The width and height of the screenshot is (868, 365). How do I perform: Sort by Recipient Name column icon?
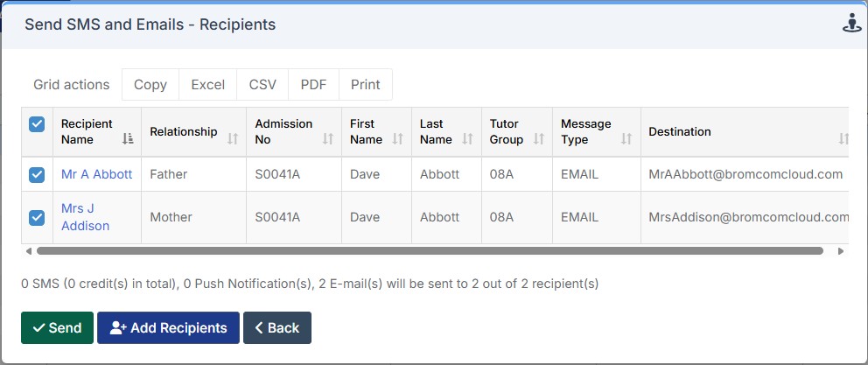click(x=128, y=139)
